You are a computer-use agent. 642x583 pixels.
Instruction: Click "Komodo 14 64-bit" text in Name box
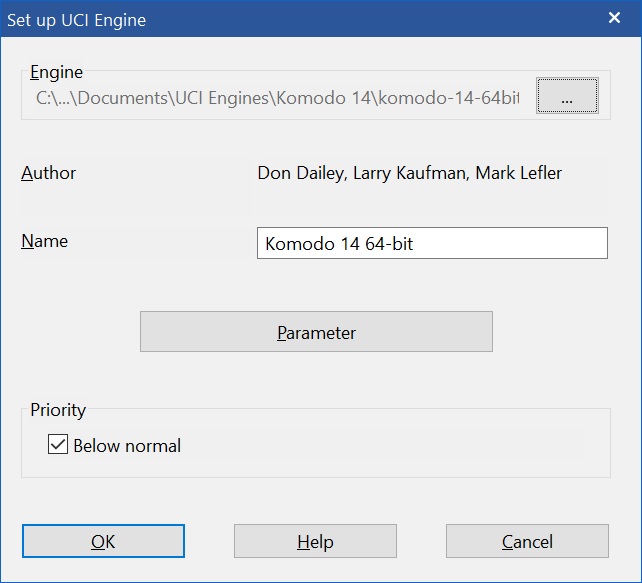coord(337,243)
